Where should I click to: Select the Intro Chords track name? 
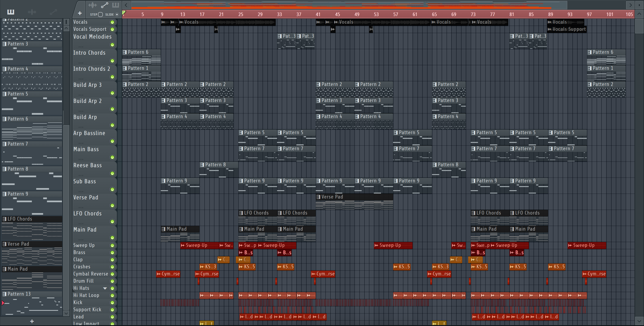[x=89, y=53]
